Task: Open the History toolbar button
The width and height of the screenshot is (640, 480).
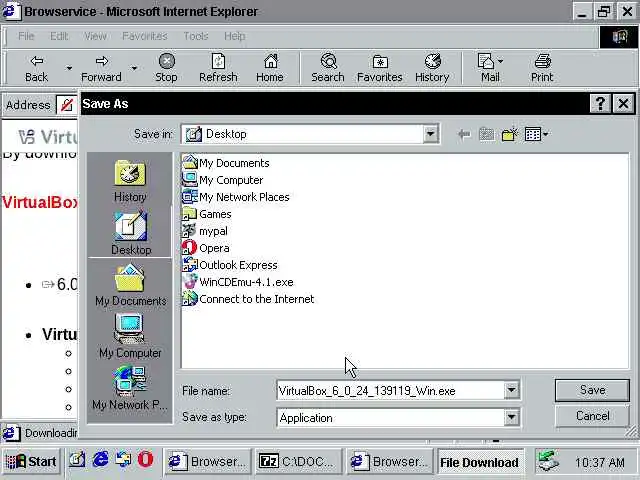Action: (x=432, y=68)
